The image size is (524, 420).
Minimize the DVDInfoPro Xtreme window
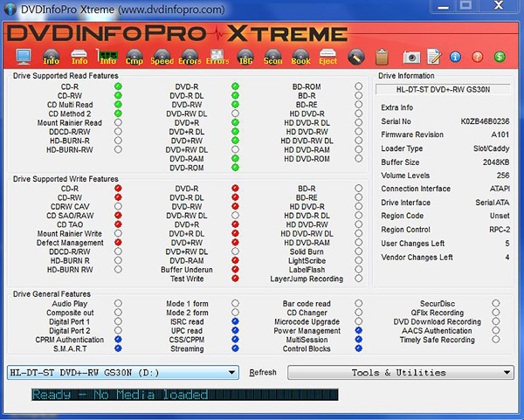click(443, 6)
